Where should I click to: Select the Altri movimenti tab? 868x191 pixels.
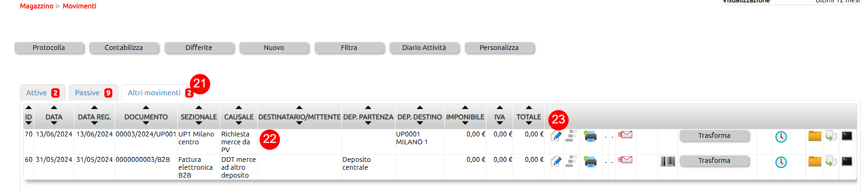click(x=160, y=92)
